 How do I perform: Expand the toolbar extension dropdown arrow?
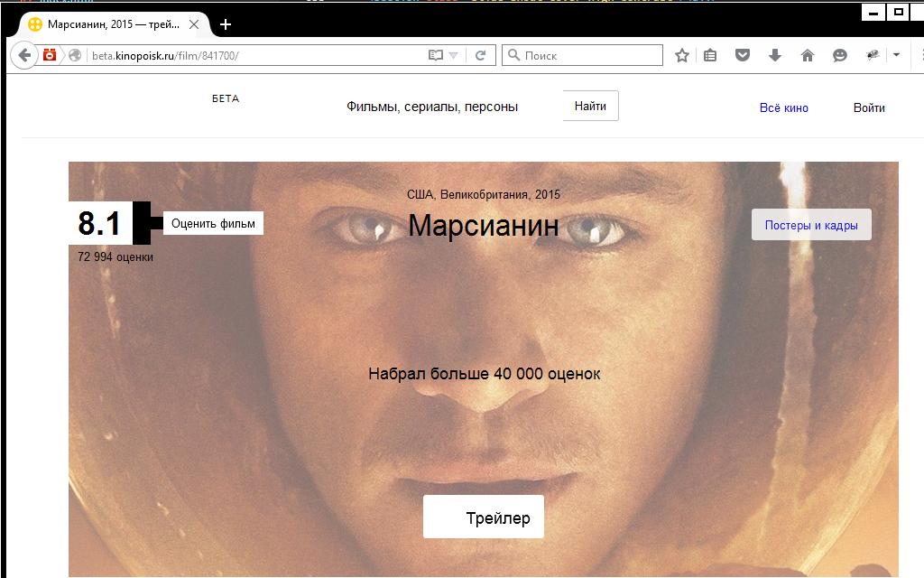[896, 55]
